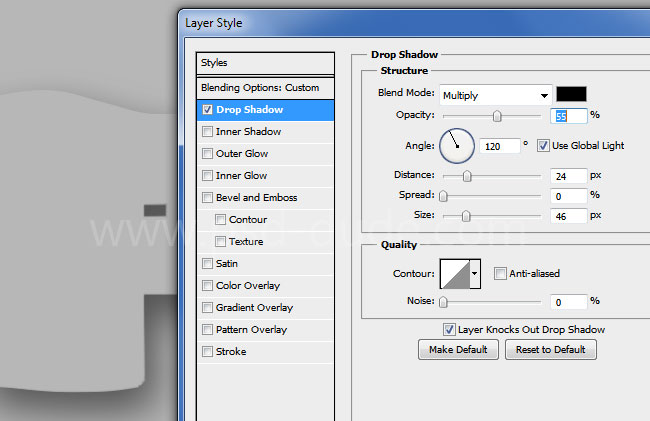Click the Angle dial control
Screen dimensions: 650x421
click(455, 146)
